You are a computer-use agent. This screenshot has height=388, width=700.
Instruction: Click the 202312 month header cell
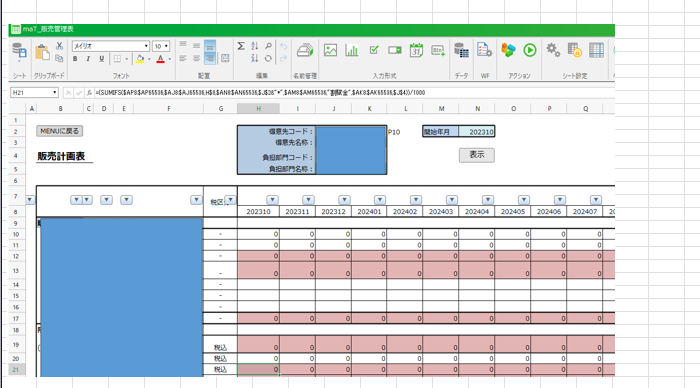point(333,212)
